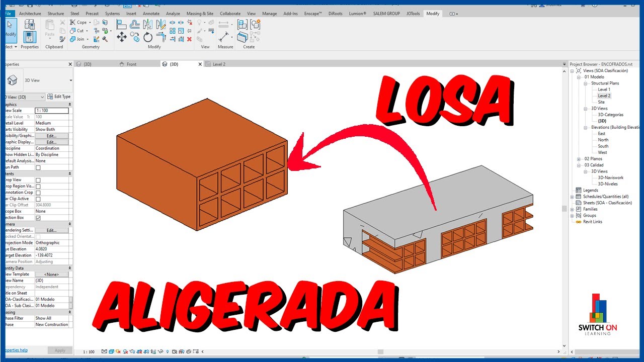The height and width of the screenshot is (362, 644).
Task: Collapse the Graphics properties section
Action: point(70,104)
